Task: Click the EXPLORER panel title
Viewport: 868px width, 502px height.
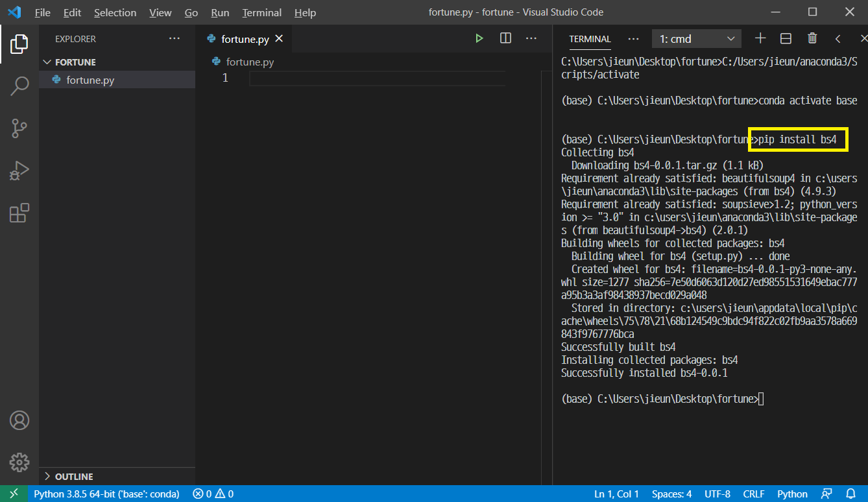Action: 75,39
